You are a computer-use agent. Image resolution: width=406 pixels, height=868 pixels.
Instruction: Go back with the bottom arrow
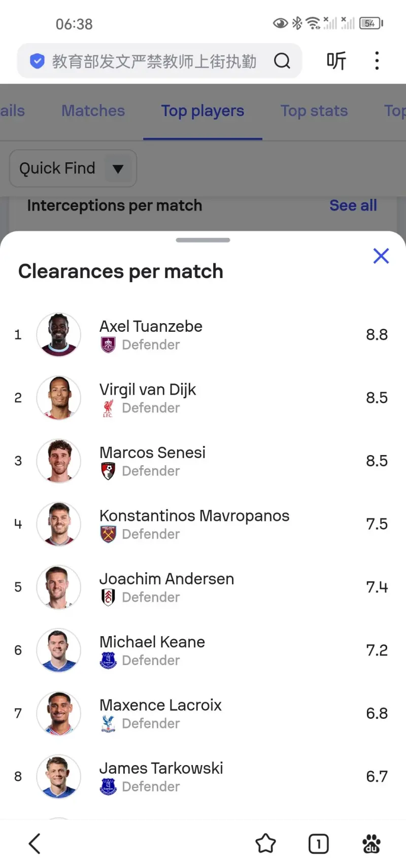[35, 844]
